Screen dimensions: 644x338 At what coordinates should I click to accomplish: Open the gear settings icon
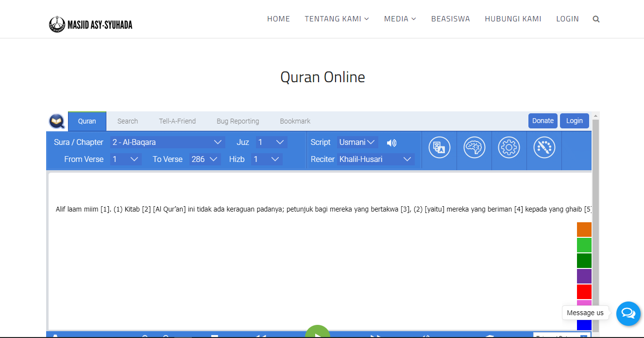[509, 147]
